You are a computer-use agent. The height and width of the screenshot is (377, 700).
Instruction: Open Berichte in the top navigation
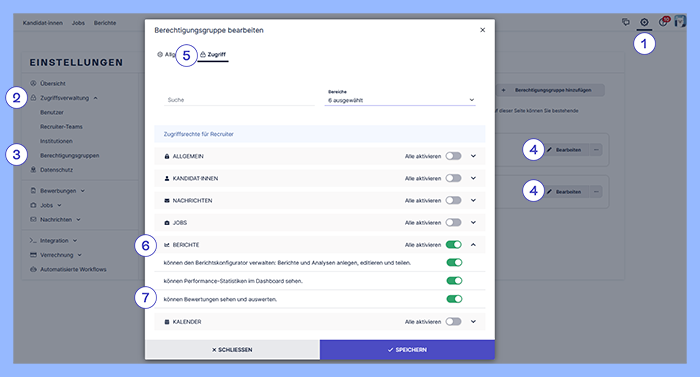pos(105,23)
